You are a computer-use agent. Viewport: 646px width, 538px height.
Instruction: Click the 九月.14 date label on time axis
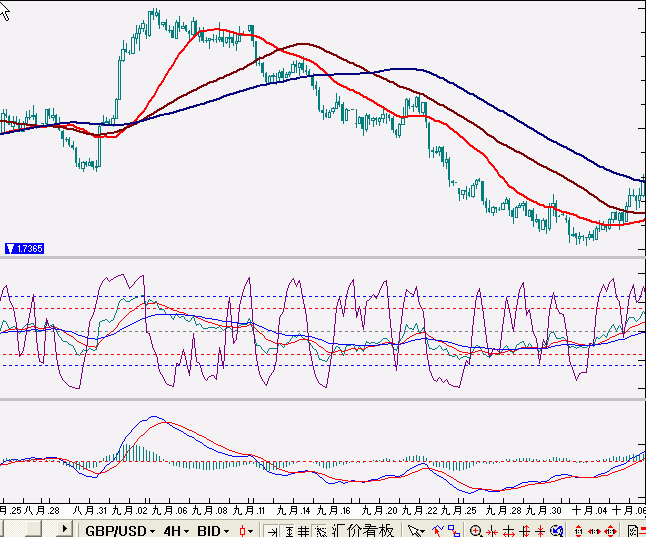(293, 510)
